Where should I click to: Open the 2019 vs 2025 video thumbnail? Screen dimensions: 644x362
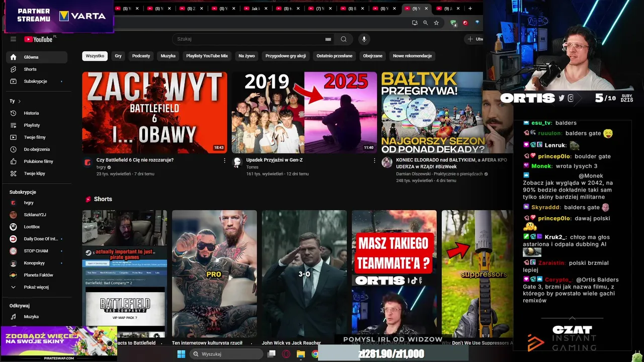pyautogui.click(x=304, y=113)
